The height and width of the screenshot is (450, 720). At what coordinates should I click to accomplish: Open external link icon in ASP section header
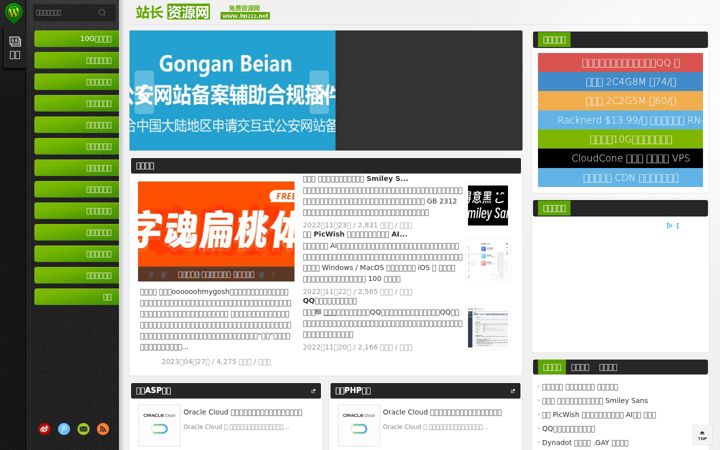coord(313,391)
